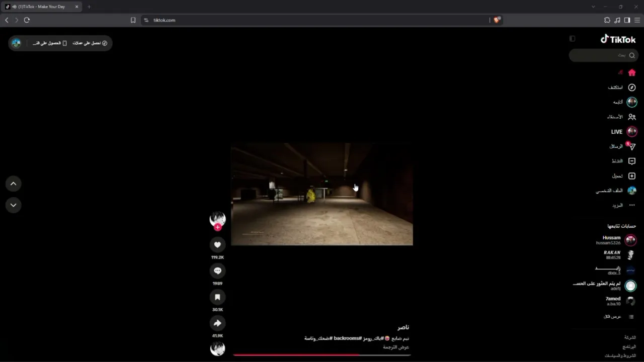
Task: Share the video using the arrow icon
Action: pyautogui.click(x=217, y=323)
